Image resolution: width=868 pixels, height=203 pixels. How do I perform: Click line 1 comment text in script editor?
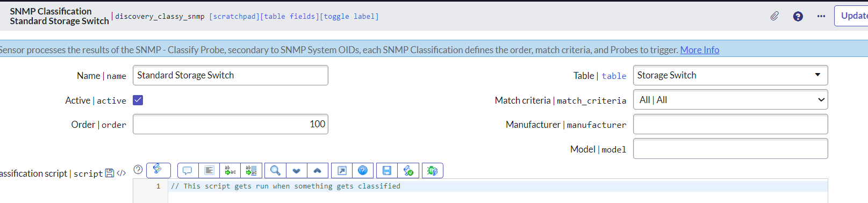(x=285, y=186)
